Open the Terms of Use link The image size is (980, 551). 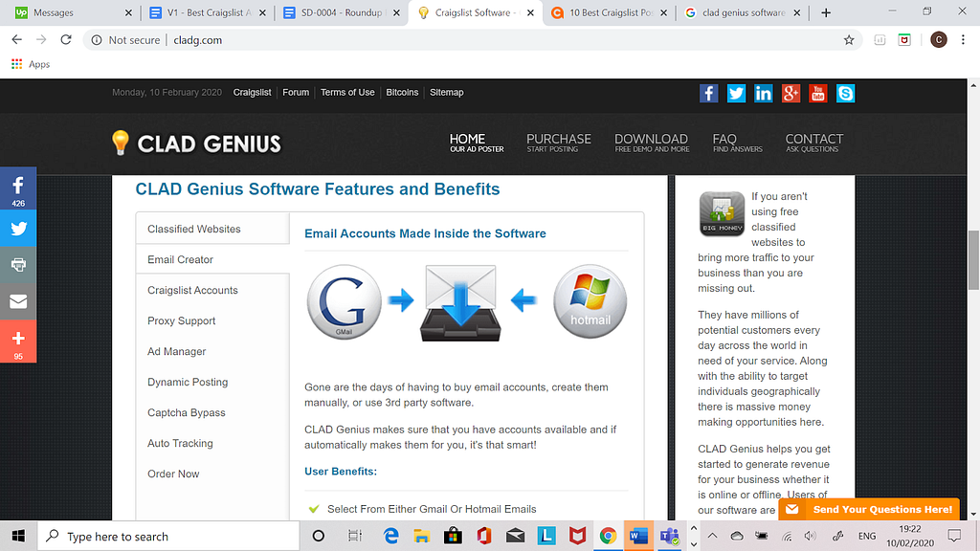(347, 93)
